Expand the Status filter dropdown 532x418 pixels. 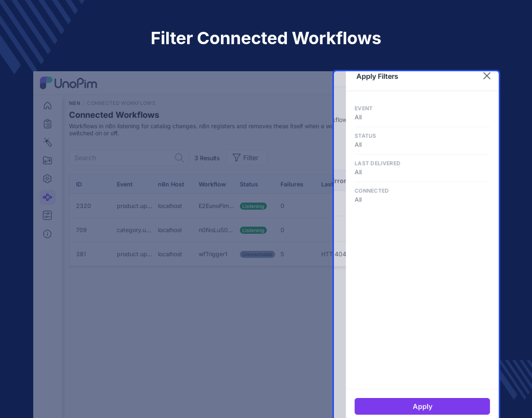coord(422,141)
